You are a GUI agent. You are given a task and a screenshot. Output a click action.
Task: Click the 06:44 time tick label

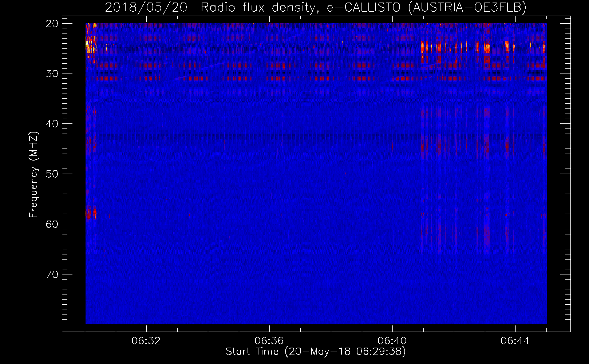(515, 341)
